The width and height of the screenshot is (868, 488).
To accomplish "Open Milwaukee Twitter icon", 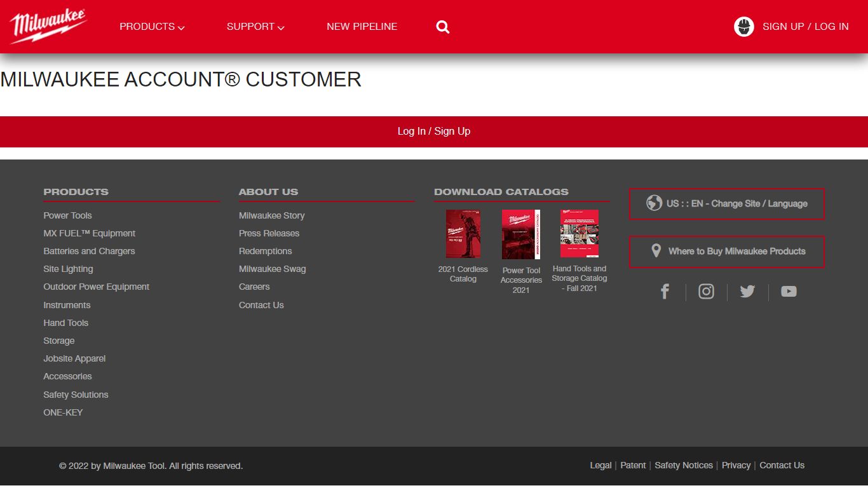I will click(x=747, y=292).
